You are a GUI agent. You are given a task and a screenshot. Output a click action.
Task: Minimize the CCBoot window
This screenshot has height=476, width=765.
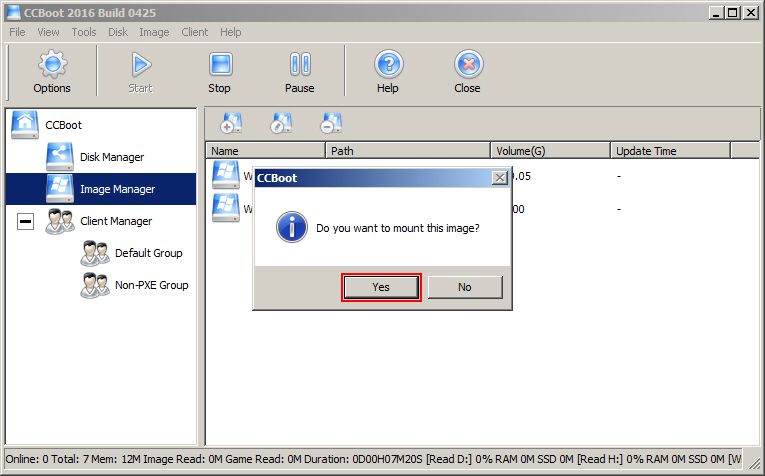(716, 13)
